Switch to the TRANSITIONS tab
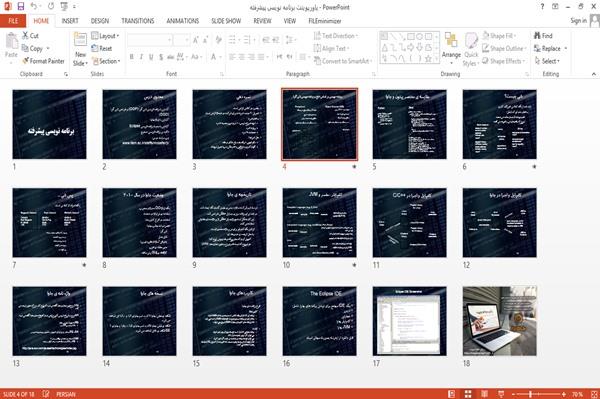 click(138, 21)
